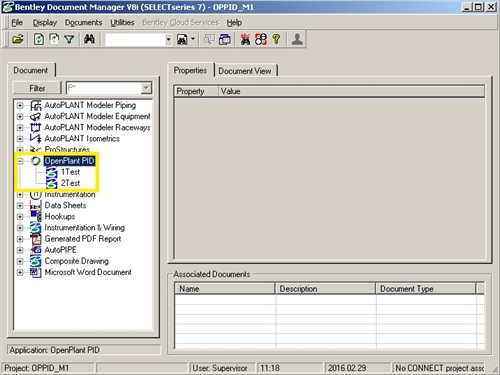The image size is (500, 375).
Task: Click the red grid configuration icon
Action: (x=261, y=39)
